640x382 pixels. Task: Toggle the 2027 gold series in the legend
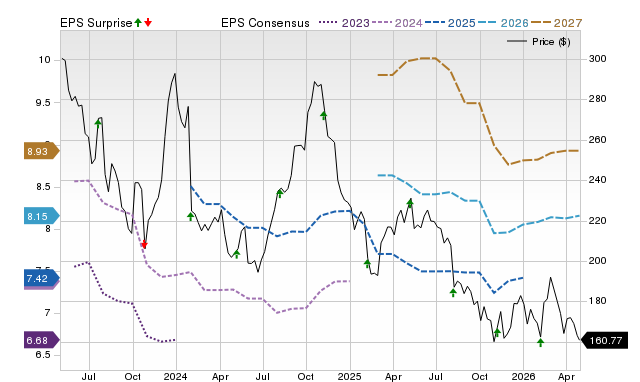tap(556, 23)
